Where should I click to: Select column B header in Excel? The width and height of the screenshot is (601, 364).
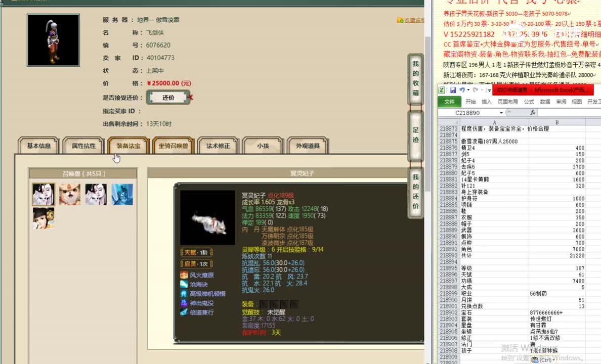pos(557,122)
